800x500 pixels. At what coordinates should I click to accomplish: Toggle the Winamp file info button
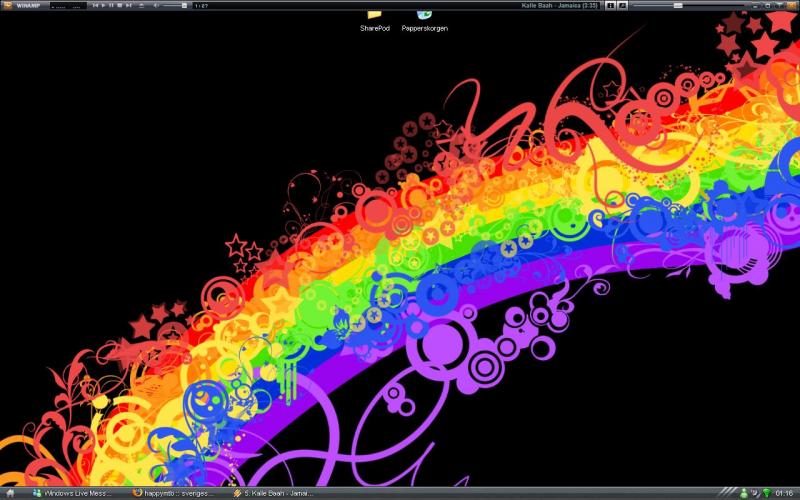[610, 5]
